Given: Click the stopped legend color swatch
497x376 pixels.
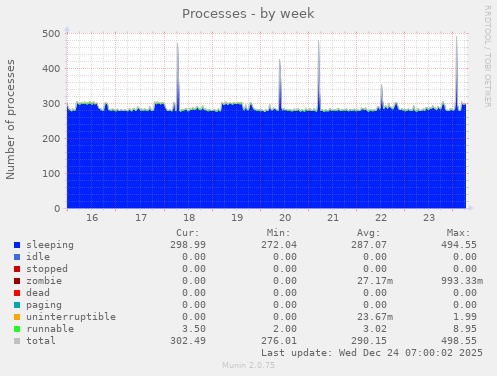Looking at the screenshot, I should click(17, 269).
